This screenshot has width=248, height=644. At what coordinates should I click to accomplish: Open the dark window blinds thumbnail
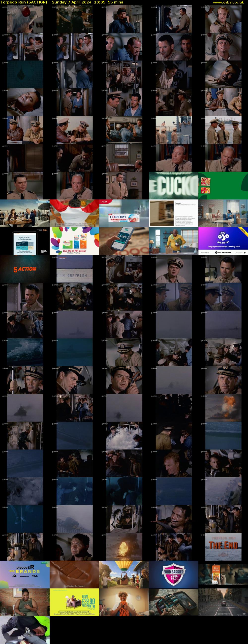point(25,158)
